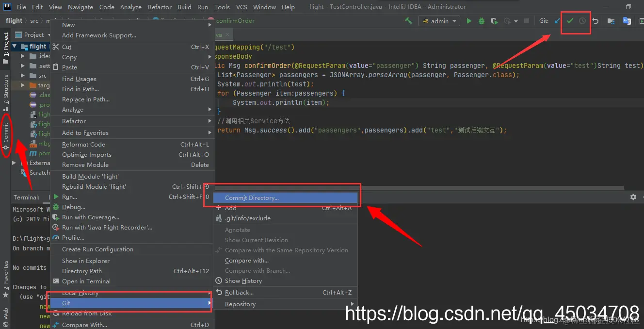Select Debug... in the context menu
This screenshot has height=329, width=644.
click(x=132, y=207)
